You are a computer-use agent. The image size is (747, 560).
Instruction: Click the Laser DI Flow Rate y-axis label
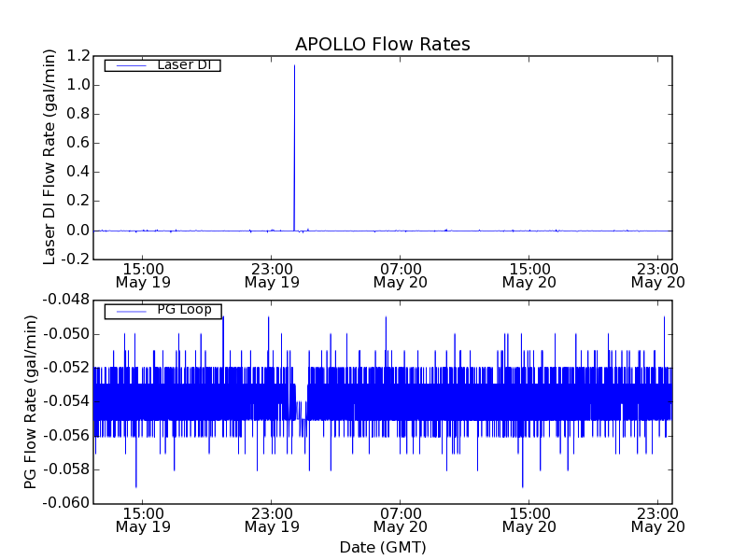(x=51, y=157)
